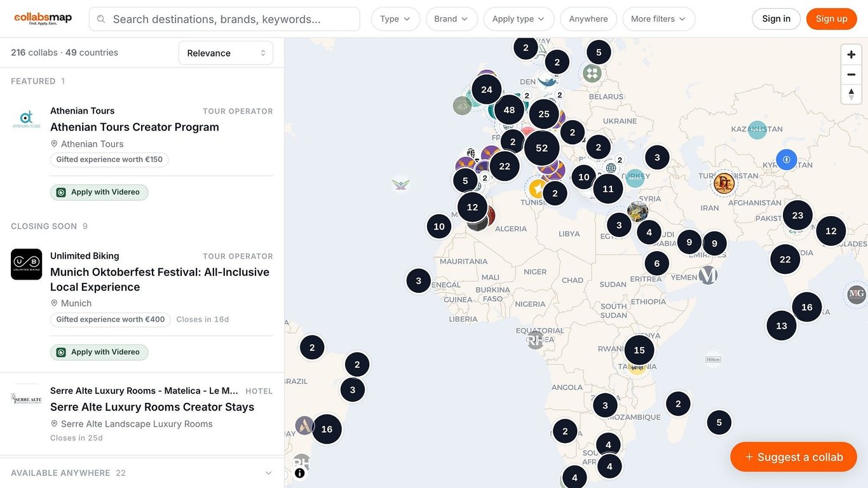Open the cluster of 15 collabs
868x488 pixels.
click(639, 350)
